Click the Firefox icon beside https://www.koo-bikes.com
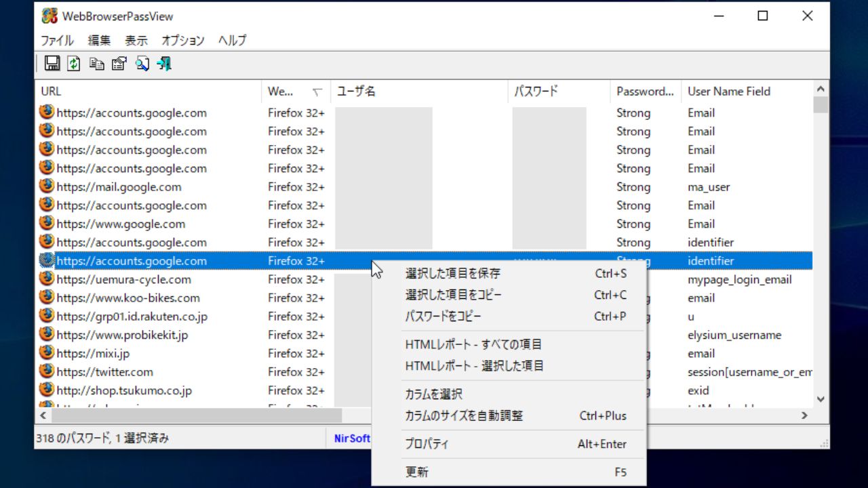Image resolution: width=868 pixels, height=488 pixels. pyautogui.click(x=47, y=297)
